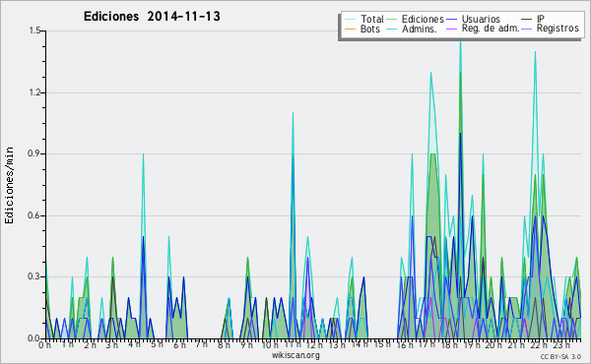
Task: Click the '0.0' y-axis value
Action: click(x=34, y=338)
